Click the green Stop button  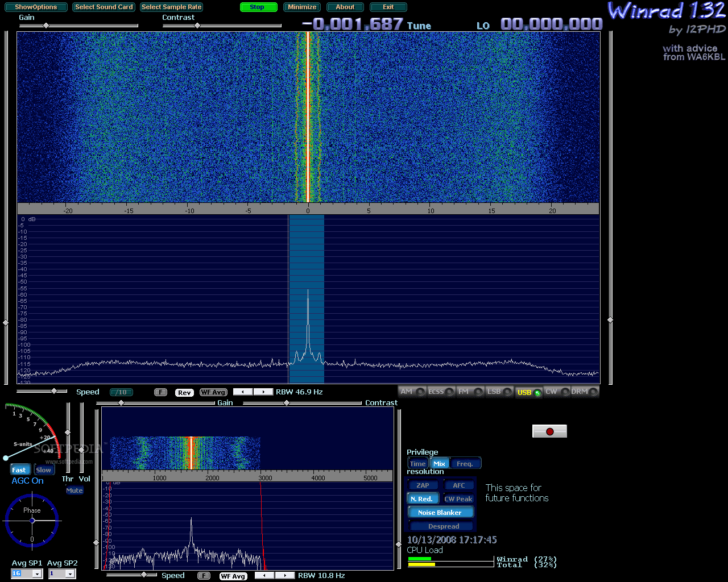[x=258, y=7]
